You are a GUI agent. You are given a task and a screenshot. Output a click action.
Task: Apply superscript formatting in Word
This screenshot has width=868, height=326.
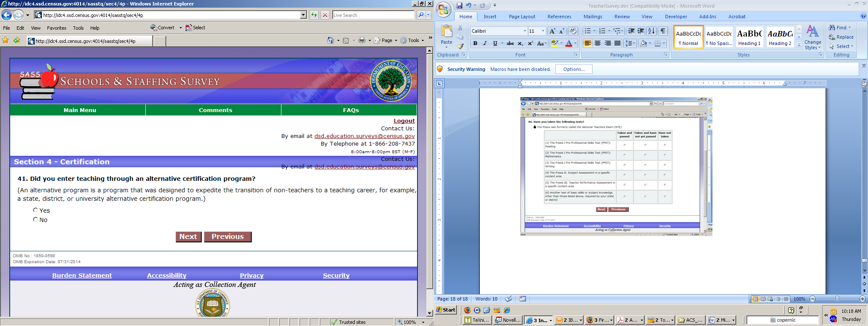click(x=530, y=43)
